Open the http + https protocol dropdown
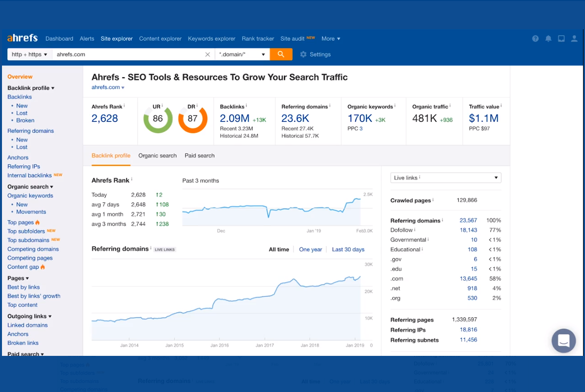This screenshot has height=392, width=585. [x=30, y=54]
